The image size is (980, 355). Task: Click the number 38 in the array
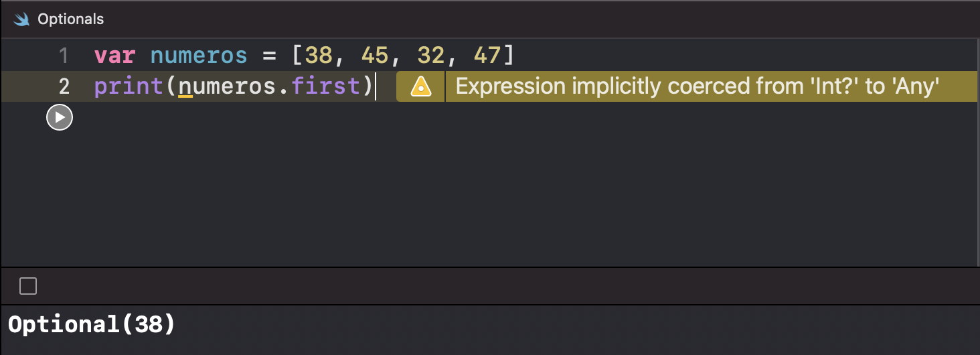point(319,55)
